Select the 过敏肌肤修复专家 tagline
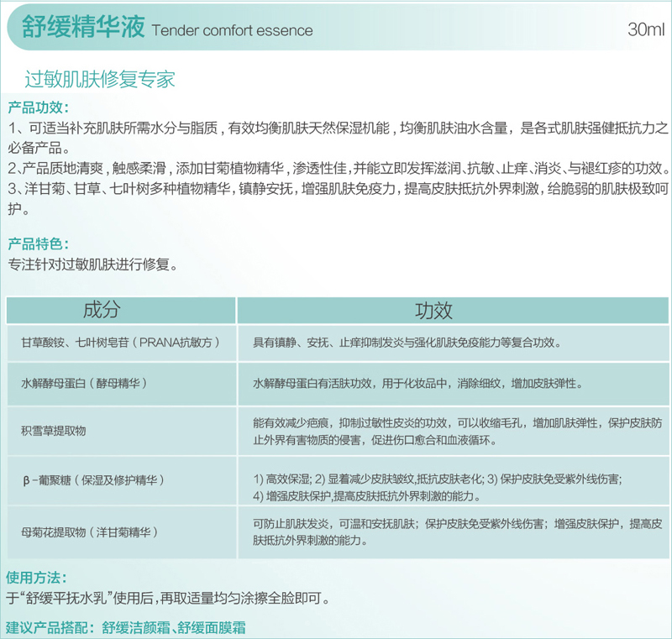Screen dimensions: 672x639 100,79
